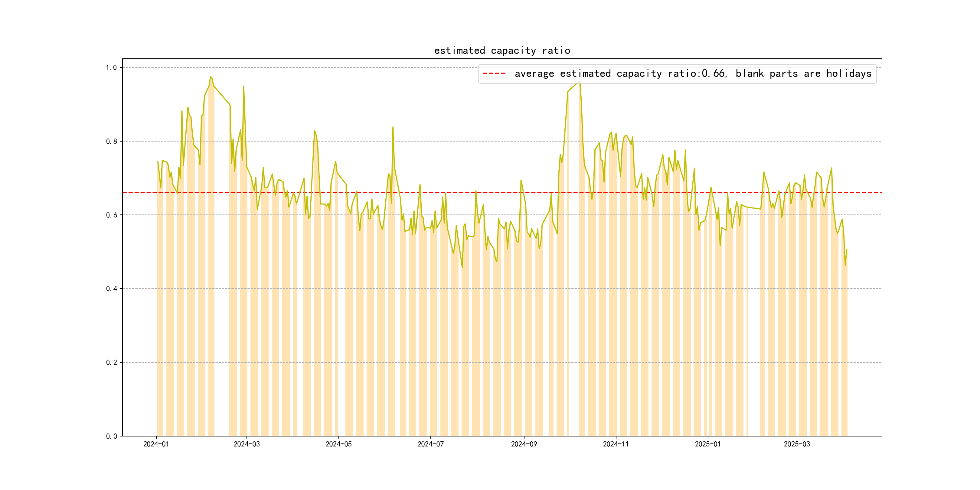980x490 pixels.
Task: Click the red dashed legend line sample
Action: click(494, 73)
